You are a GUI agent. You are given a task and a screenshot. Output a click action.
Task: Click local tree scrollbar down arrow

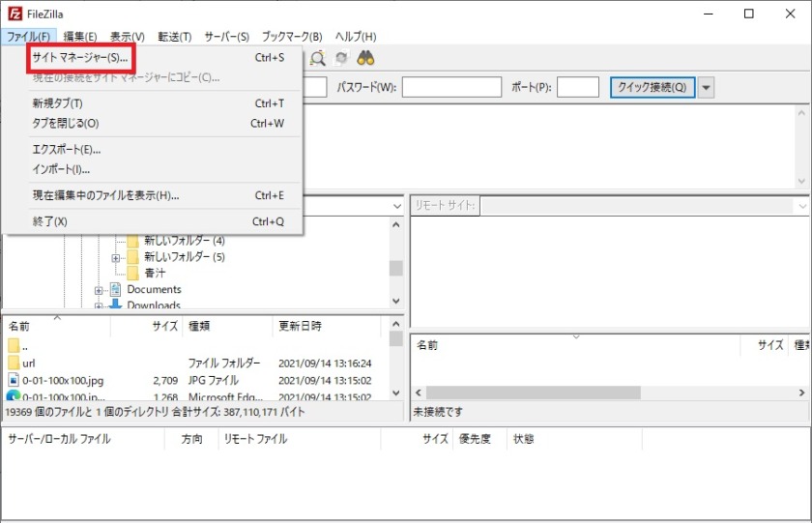point(396,301)
